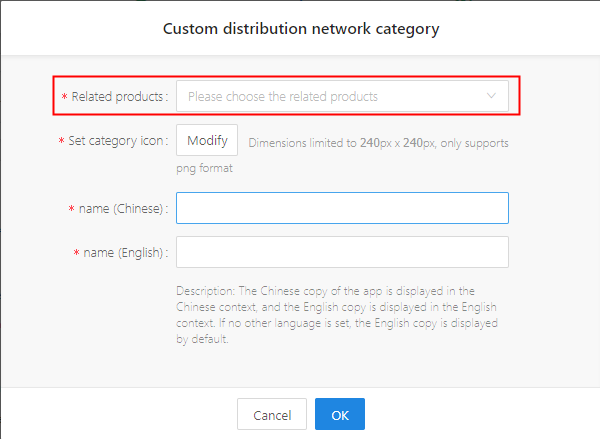Choose the "Please choose the related products" placeholder
Screen dimensions: 600x439
pyautogui.click(x=283, y=96)
